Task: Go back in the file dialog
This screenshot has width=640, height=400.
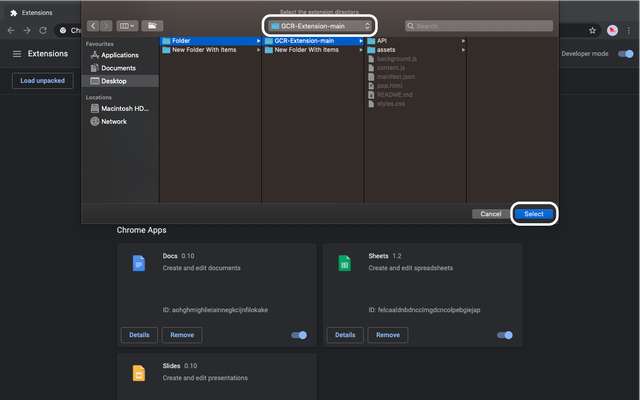Action: pyautogui.click(x=93, y=26)
